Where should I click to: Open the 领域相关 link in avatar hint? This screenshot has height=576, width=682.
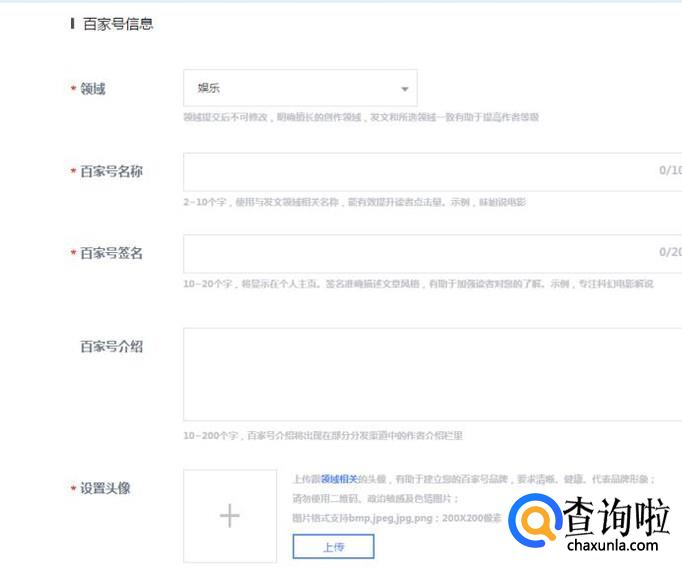tap(338, 479)
